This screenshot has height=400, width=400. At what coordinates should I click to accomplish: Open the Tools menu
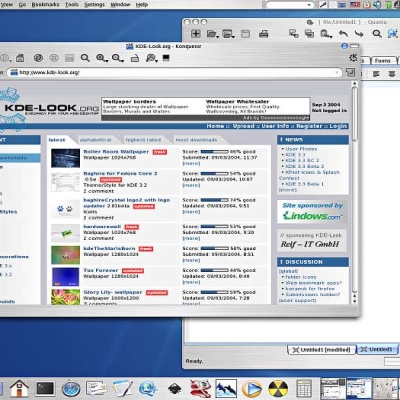point(72,5)
